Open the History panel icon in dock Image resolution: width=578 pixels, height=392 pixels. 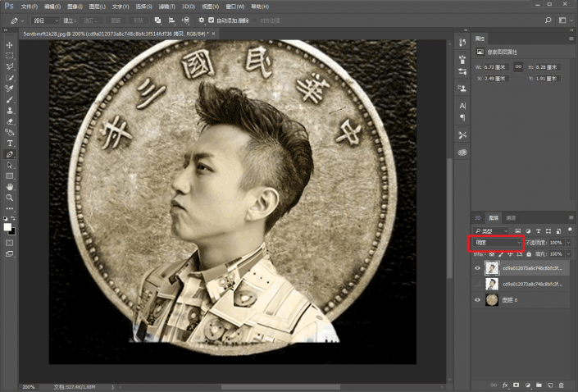[x=462, y=43]
